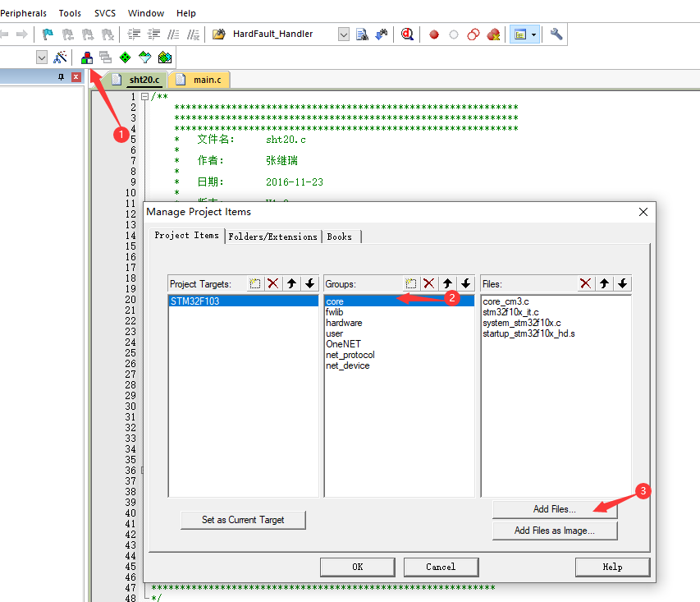The width and height of the screenshot is (700, 602).
Task: Delete the selected Group
Action: pyautogui.click(x=429, y=283)
